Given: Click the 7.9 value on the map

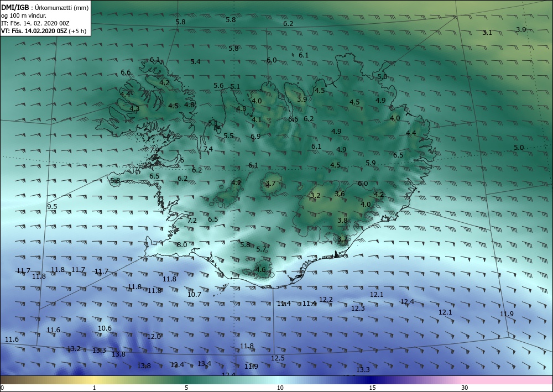Looking at the screenshot, I should pyautogui.click(x=154, y=150).
